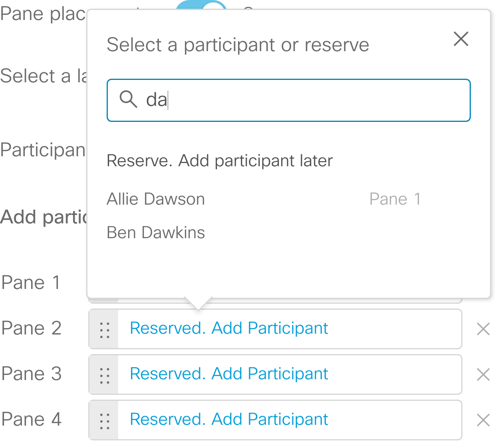Click the search magnifier icon
The image size is (498, 448).
point(129,101)
